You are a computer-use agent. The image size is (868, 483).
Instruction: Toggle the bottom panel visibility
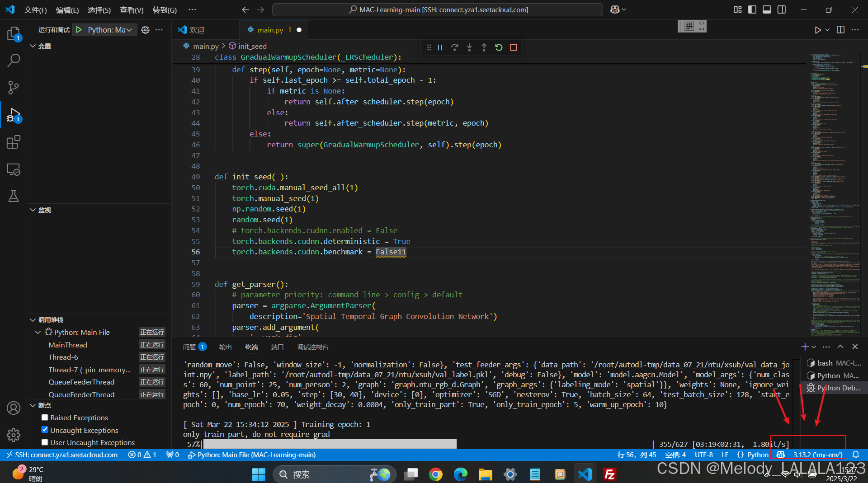[767, 9]
